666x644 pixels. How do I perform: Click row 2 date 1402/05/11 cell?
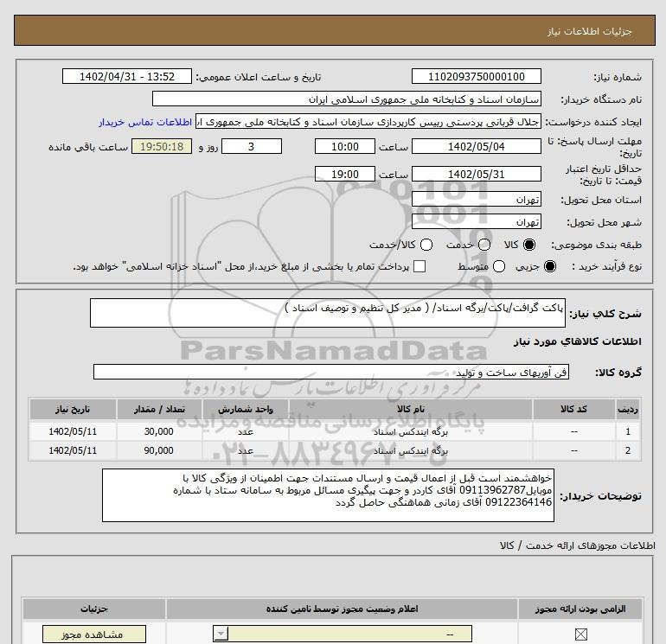point(73,451)
